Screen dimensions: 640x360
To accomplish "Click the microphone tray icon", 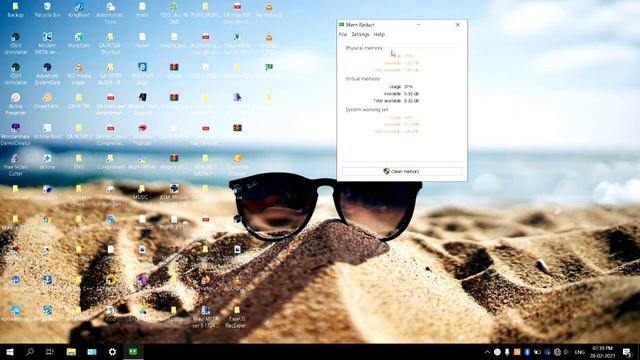I will 507,352.
